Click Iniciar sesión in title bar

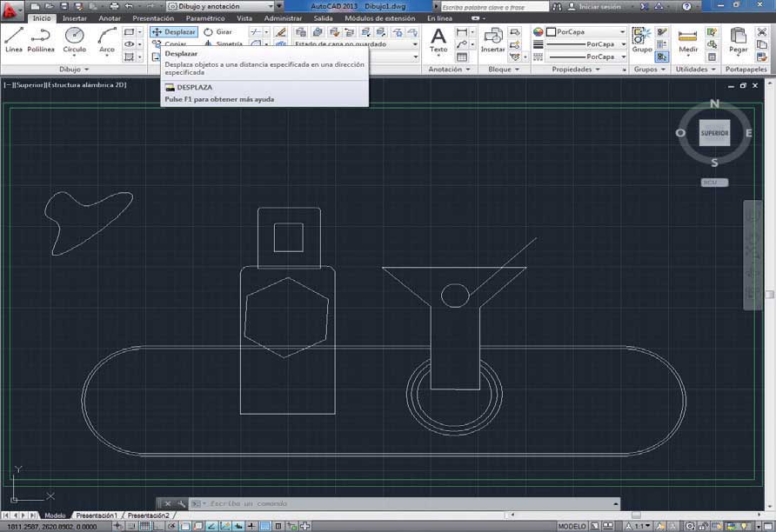[601, 6]
